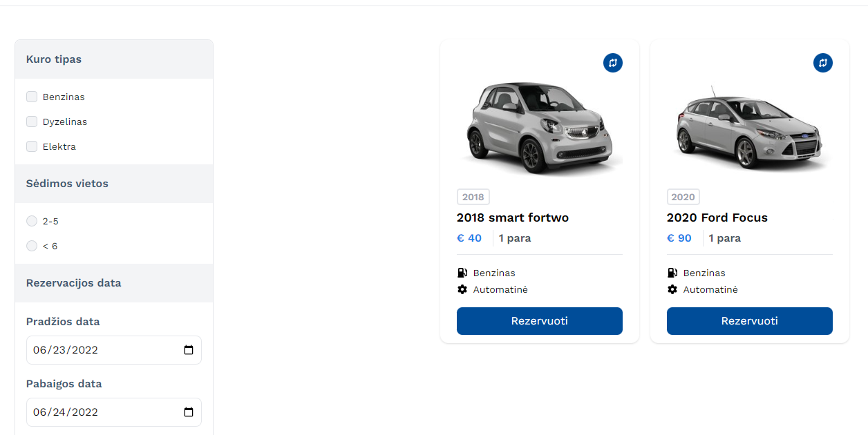The image size is (868, 435).
Task: Open the 2018 smart fortwo title link
Action: [x=512, y=217]
